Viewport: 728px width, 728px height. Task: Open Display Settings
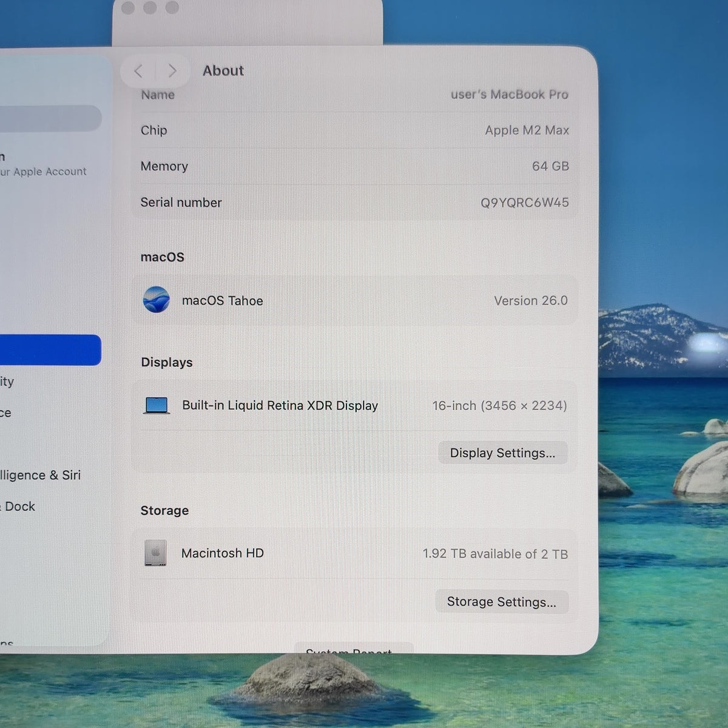point(502,453)
